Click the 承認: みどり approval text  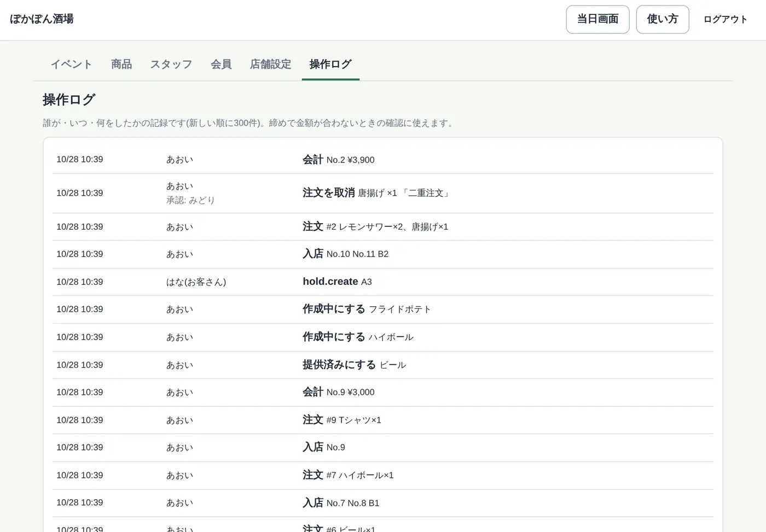[190, 200]
